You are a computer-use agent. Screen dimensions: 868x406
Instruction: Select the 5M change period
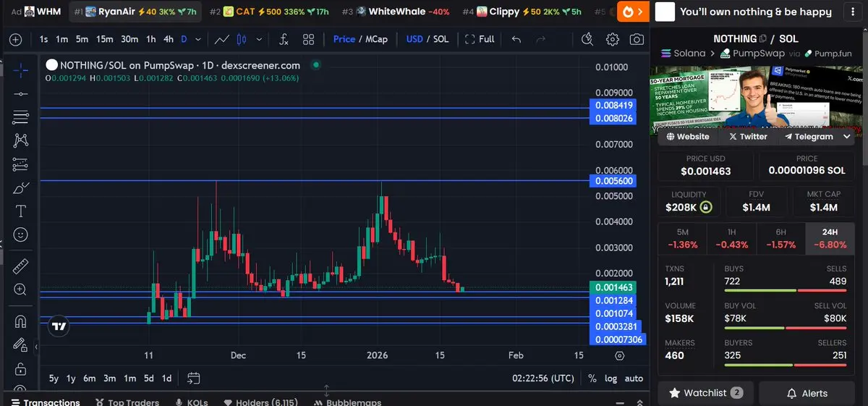click(682, 238)
